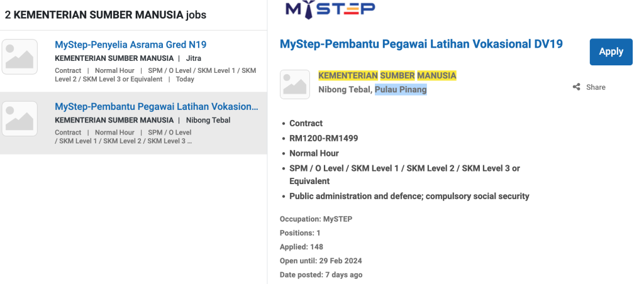Click Nibong Tebal in the selected list item
644x284 pixels.
coord(208,120)
